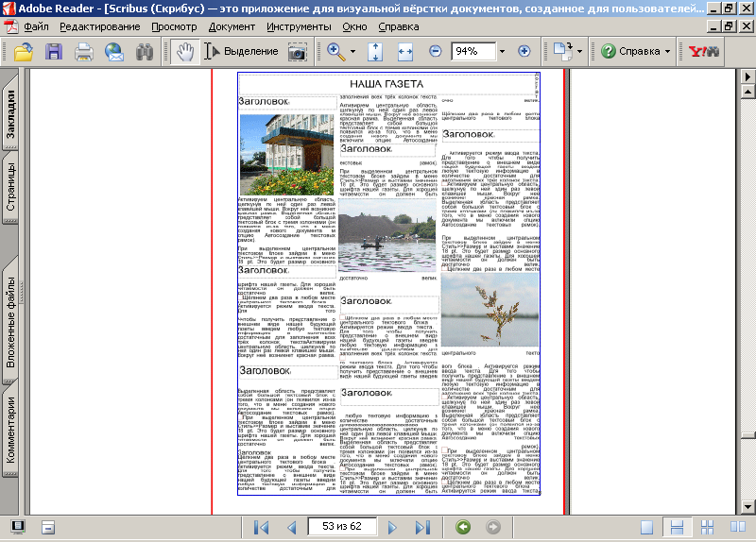The image size is (756, 542).
Task: Toggle full screen view icon in status bar
Action: tap(18, 527)
